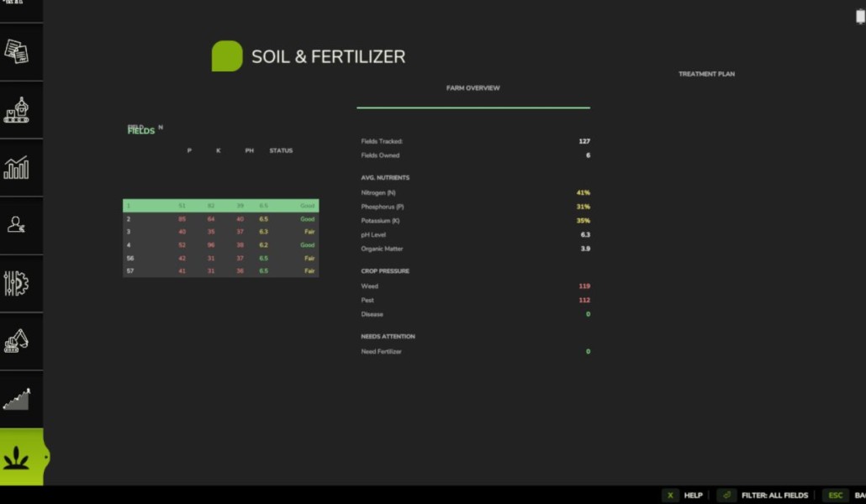The width and height of the screenshot is (866, 504).
Task: Click the PH column header
Action: tap(250, 150)
